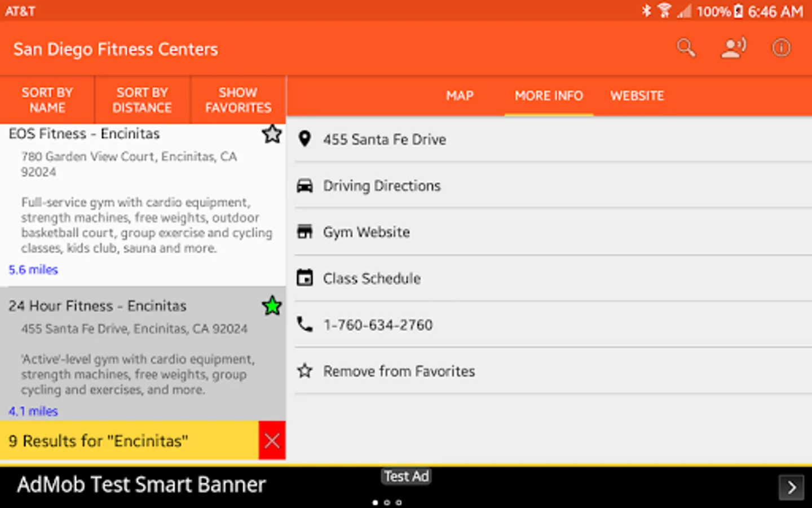The image size is (812, 508).
Task: Open the search magnifier icon
Action: click(x=686, y=48)
